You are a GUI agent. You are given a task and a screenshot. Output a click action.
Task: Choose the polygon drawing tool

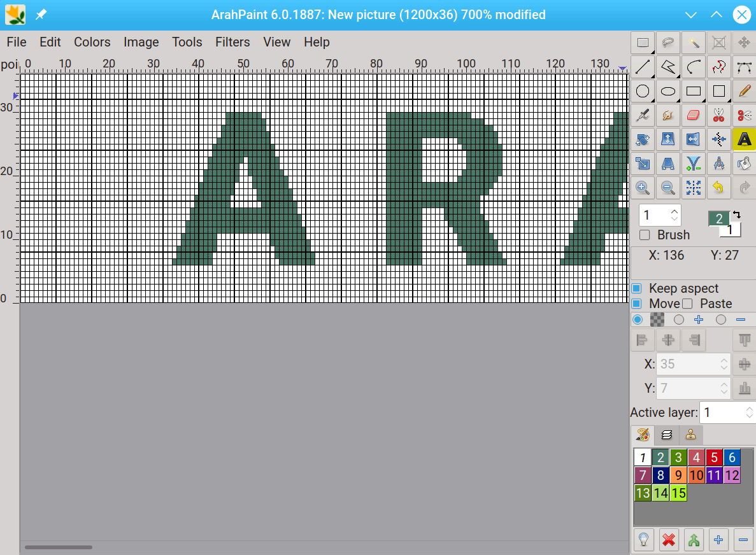coord(667,67)
